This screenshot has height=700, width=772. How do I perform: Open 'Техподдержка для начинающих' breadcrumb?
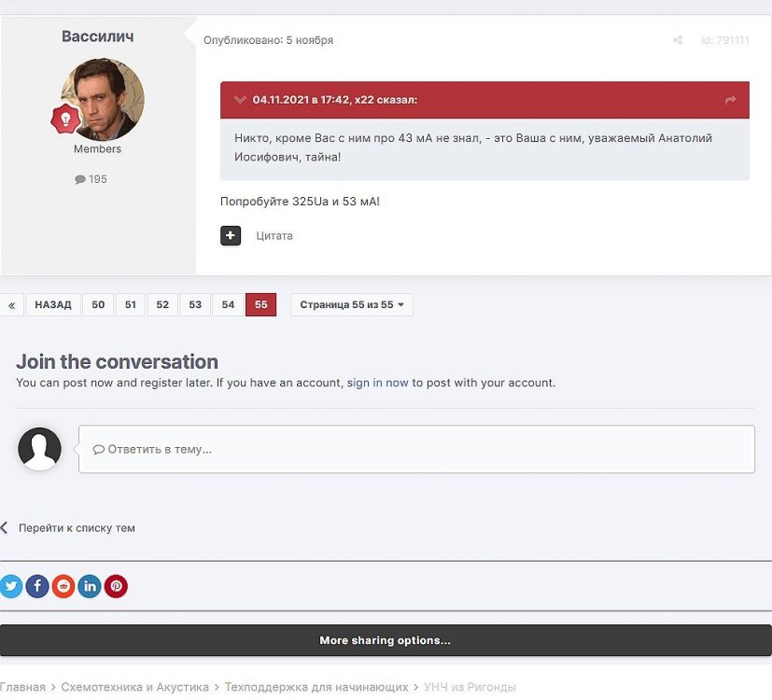pos(316,687)
